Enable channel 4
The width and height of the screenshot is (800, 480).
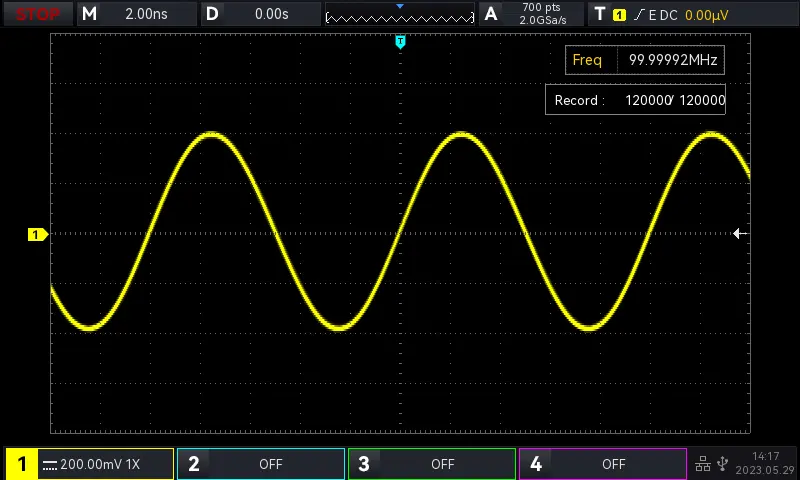pyautogui.click(x=603, y=464)
